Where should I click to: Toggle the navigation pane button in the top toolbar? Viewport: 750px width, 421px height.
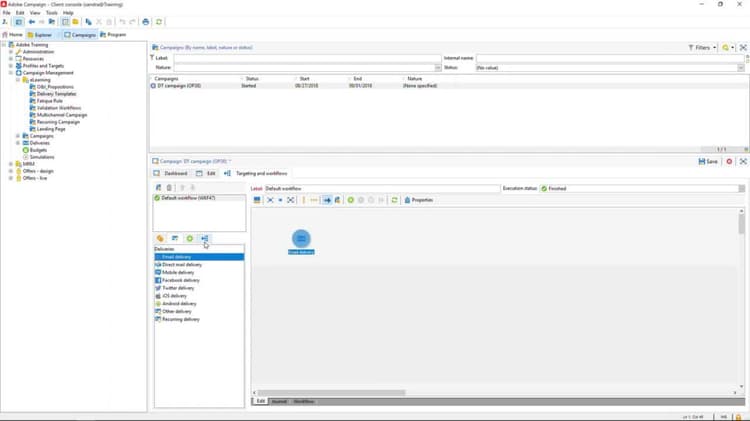pos(19,22)
